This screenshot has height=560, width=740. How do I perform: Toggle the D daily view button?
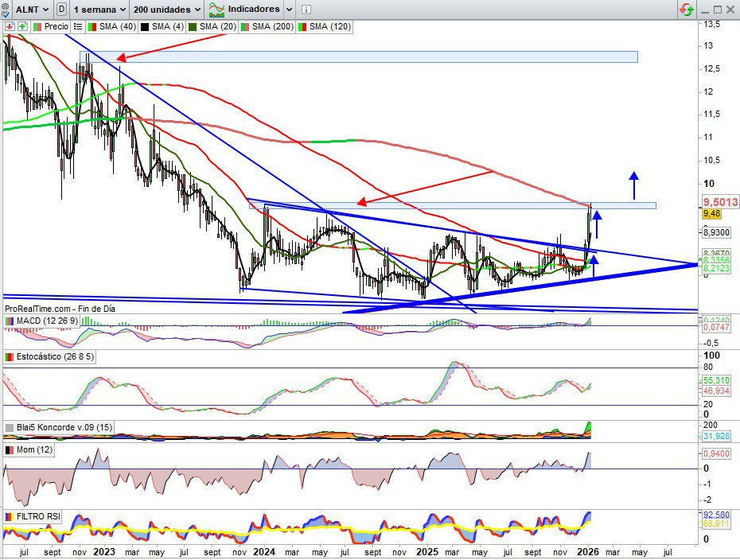tap(61, 10)
